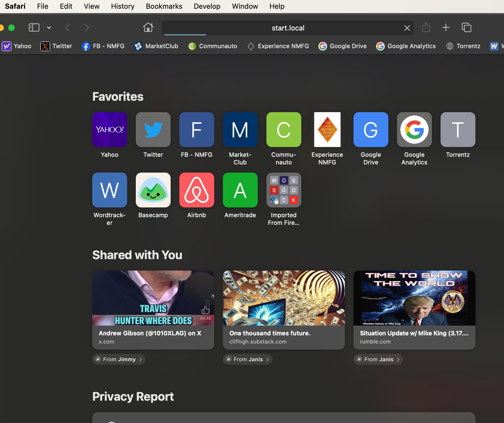Open the Andrew Gibson on X shared card
Viewport: 504px width, 423px height.
pyautogui.click(x=153, y=310)
